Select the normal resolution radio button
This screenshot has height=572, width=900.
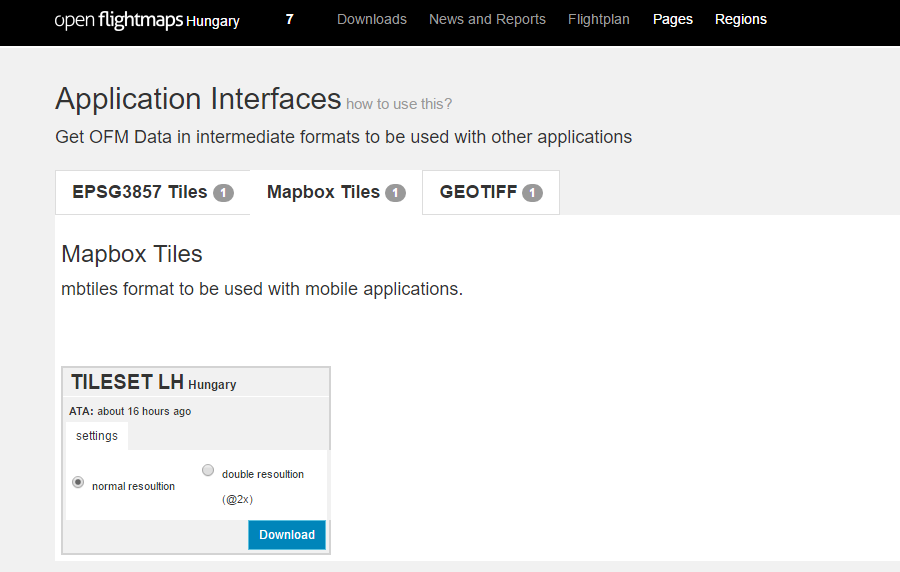pos(78,482)
